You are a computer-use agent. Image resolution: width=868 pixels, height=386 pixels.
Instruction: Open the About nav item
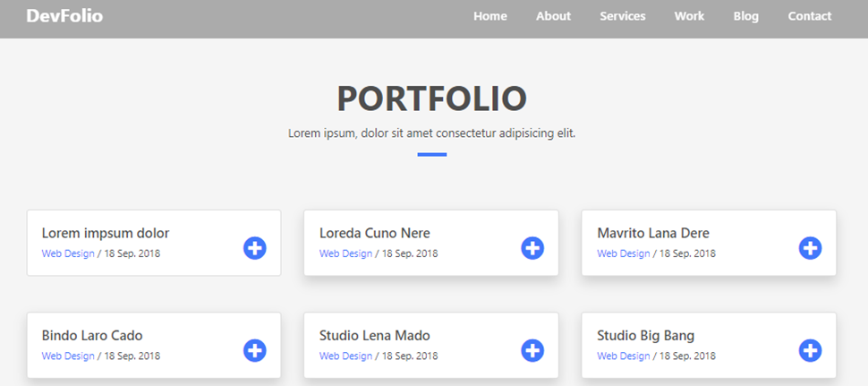(553, 16)
